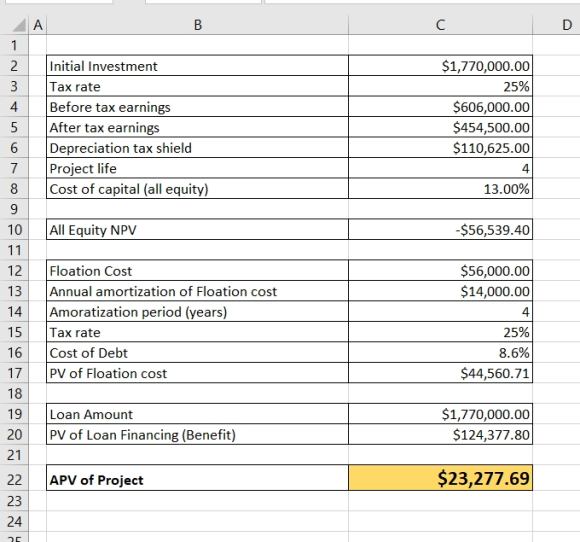This screenshot has width=580, height=542.
Task: Select the 'PV of Floation cost' cell
Action: pos(198,373)
